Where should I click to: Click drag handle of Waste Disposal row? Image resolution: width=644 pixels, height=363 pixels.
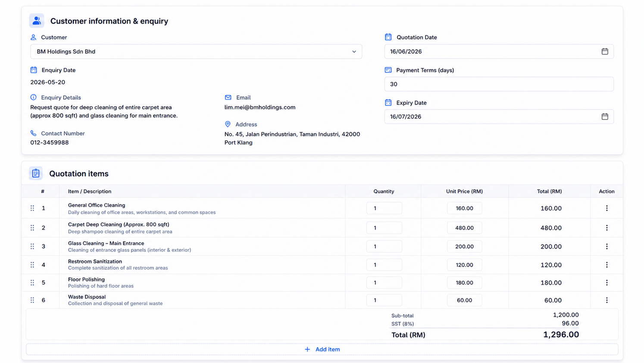(x=32, y=300)
